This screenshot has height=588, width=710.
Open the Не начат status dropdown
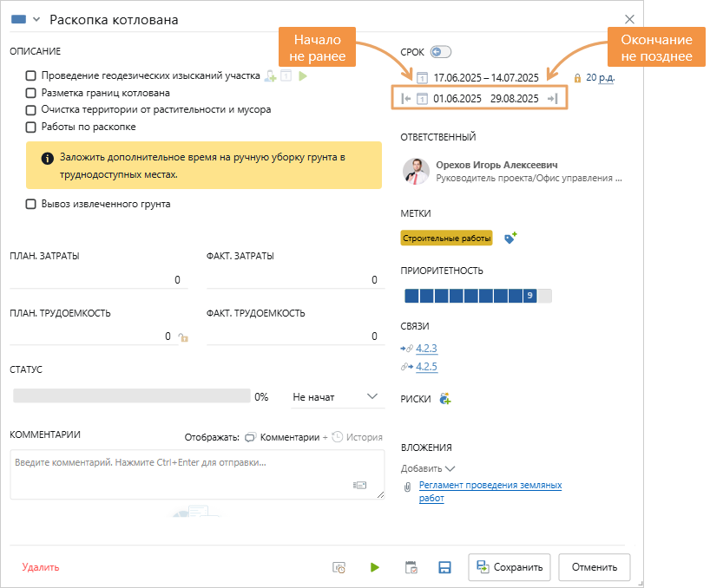(x=336, y=397)
